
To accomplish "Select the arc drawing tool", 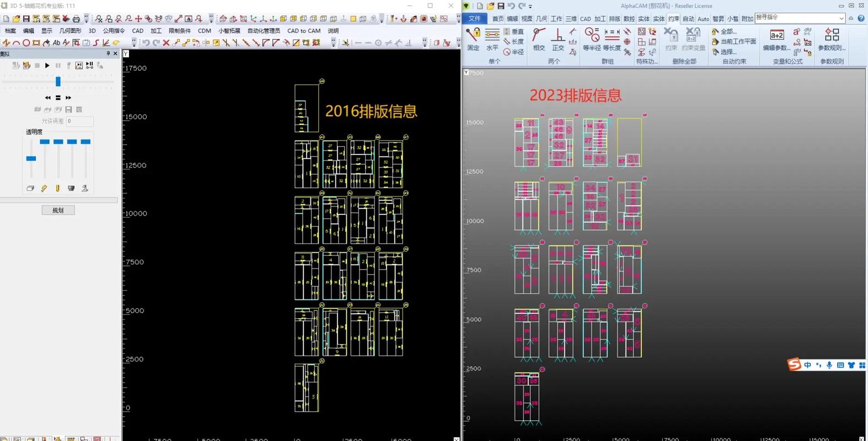I will (x=16, y=42).
